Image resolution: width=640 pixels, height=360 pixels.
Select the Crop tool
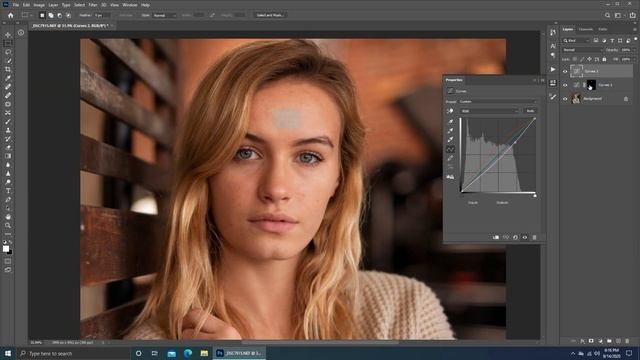[x=8, y=69]
